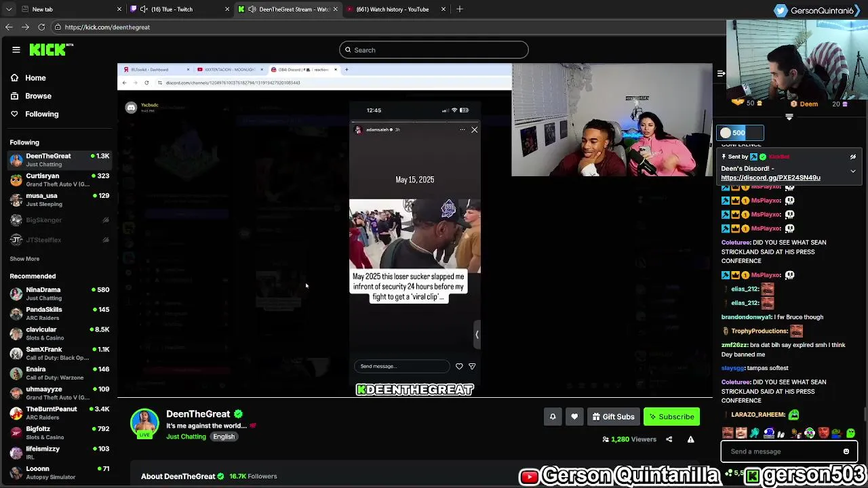This screenshot has height=488, width=868.
Task: Open TheBurntPeanut recommended channel
Action: click(60, 413)
